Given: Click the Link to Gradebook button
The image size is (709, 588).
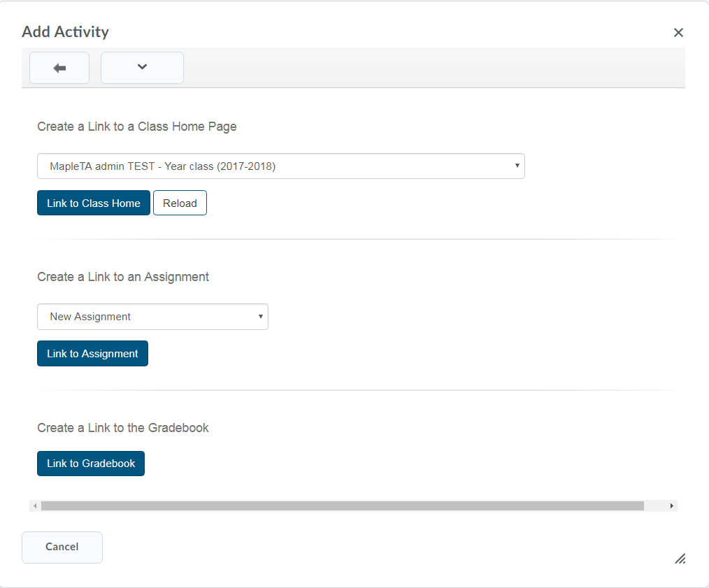Looking at the screenshot, I should [x=91, y=464].
